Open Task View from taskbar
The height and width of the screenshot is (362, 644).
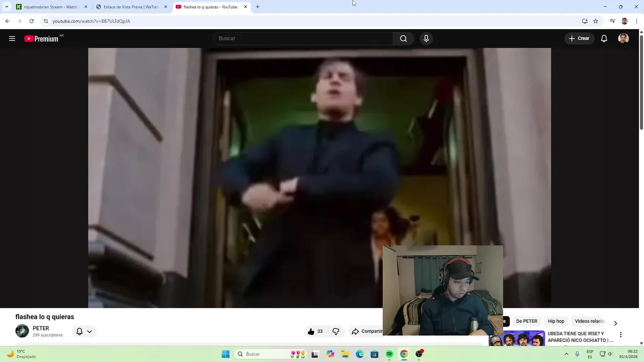click(315, 354)
